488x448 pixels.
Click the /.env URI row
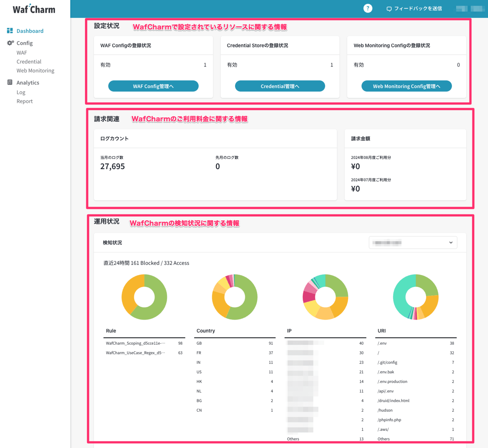(416, 343)
